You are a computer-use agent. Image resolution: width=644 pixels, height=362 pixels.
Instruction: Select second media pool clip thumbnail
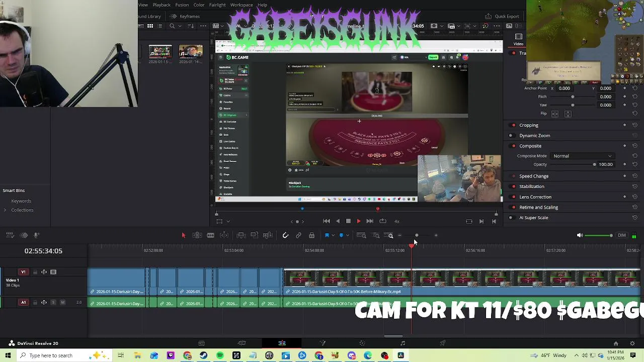coord(191,52)
